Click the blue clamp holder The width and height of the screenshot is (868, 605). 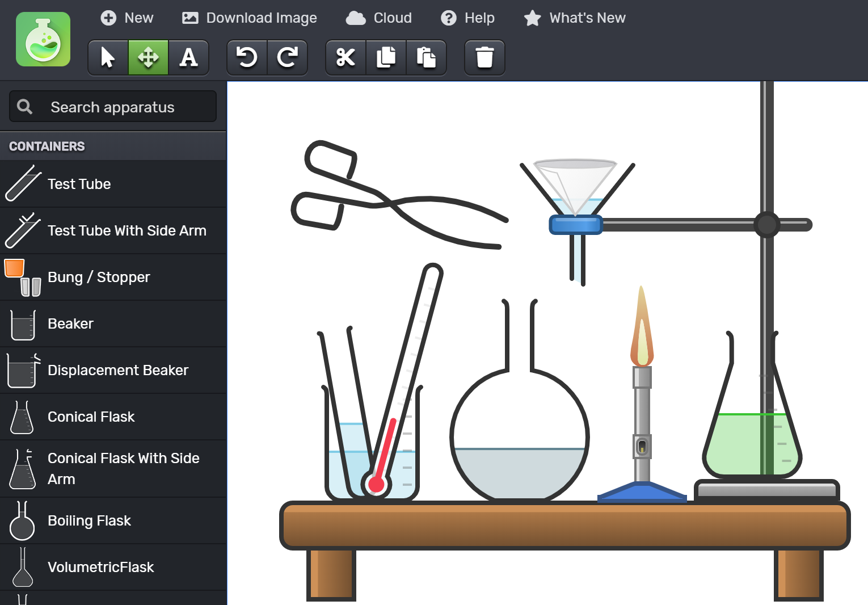[576, 225]
